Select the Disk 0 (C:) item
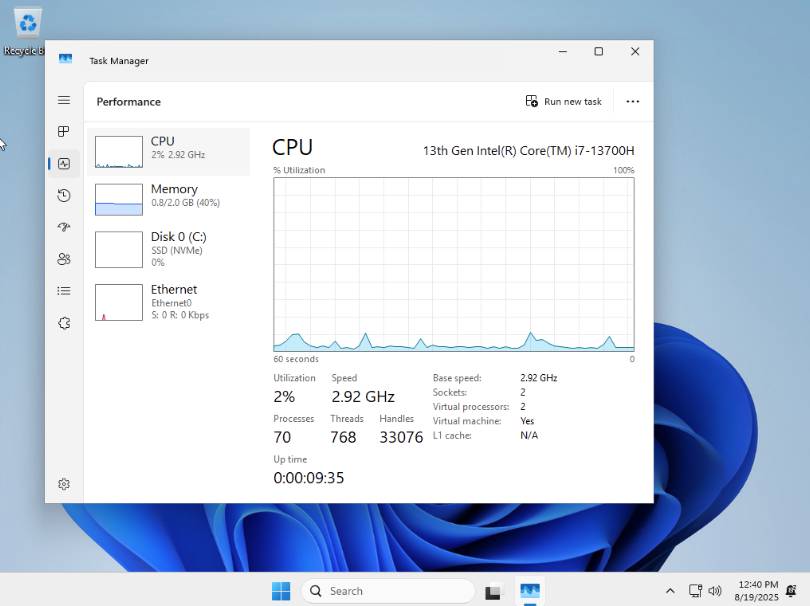810x606 pixels. point(168,249)
